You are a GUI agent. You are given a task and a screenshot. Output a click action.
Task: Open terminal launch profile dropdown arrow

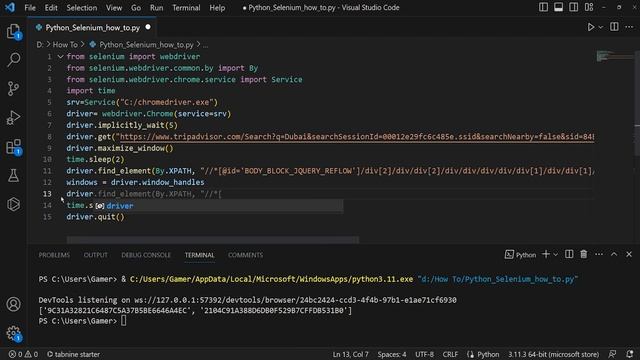[x=556, y=255]
